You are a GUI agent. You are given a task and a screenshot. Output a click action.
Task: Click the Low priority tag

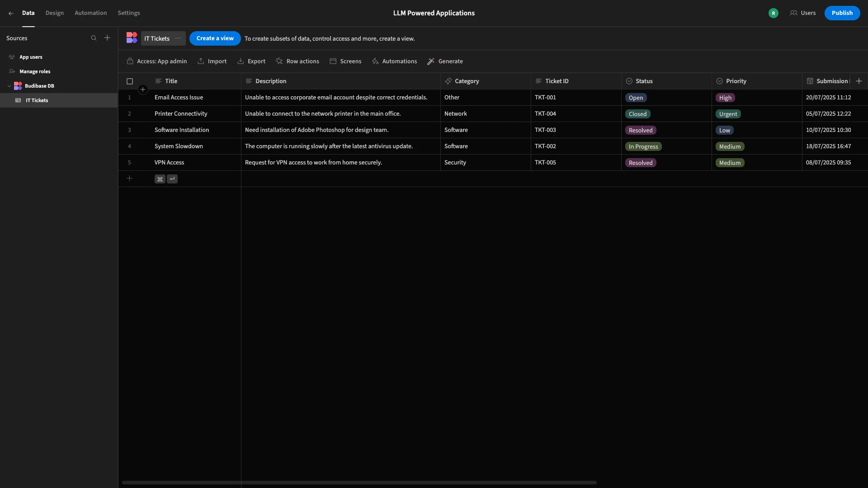[725, 130]
